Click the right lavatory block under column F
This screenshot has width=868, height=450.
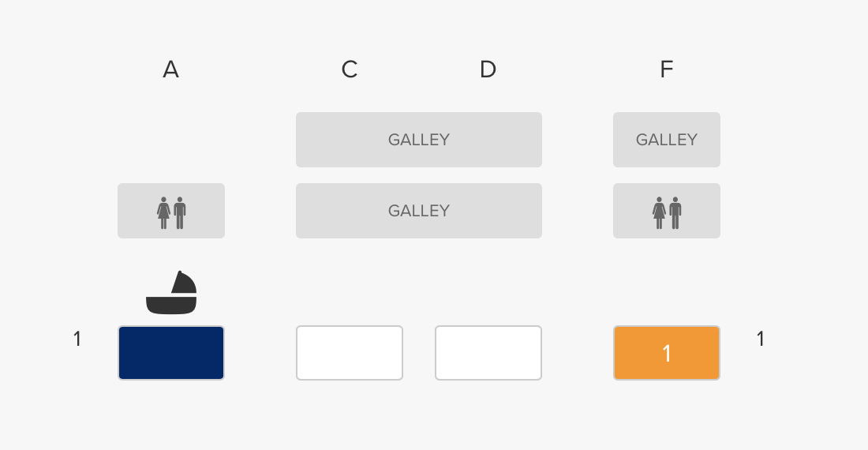pos(667,211)
